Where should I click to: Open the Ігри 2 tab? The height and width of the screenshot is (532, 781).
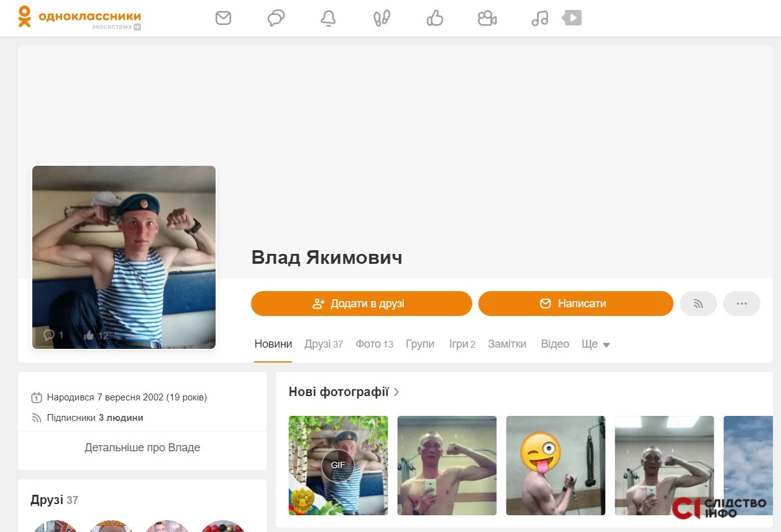pyautogui.click(x=462, y=344)
